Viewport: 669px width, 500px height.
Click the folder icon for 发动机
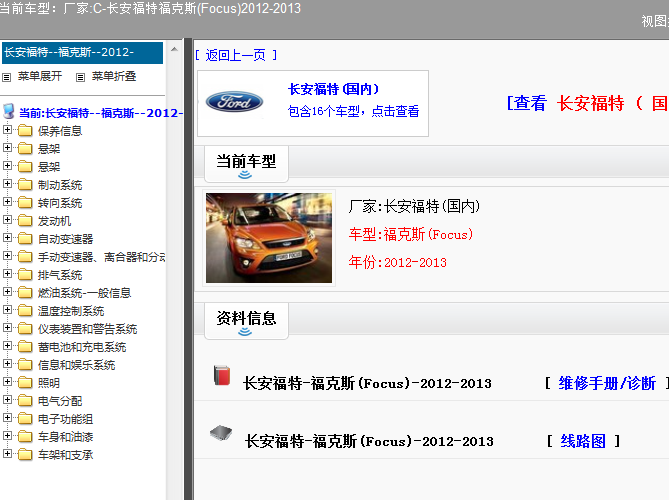click(x=25, y=220)
